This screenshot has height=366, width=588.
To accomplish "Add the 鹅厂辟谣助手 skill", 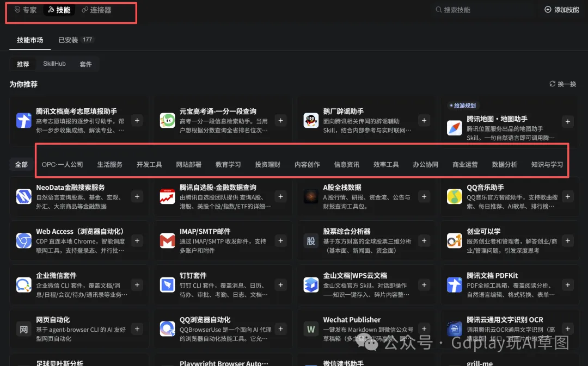I will point(424,121).
